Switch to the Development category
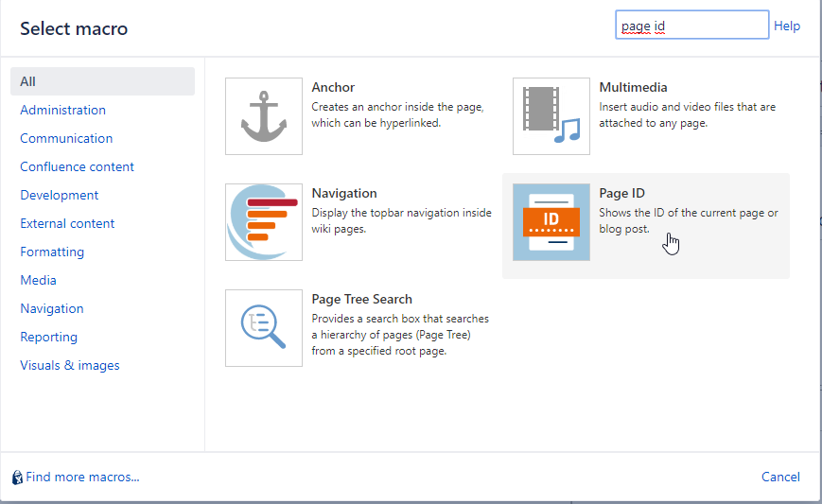The height and width of the screenshot is (504, 822). coord(59,195)
